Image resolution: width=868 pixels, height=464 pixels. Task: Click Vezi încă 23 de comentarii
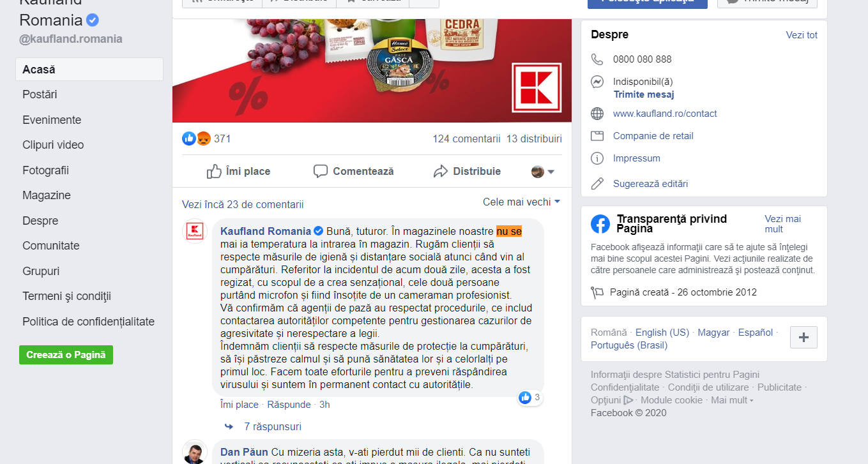(x=243, y=204)
